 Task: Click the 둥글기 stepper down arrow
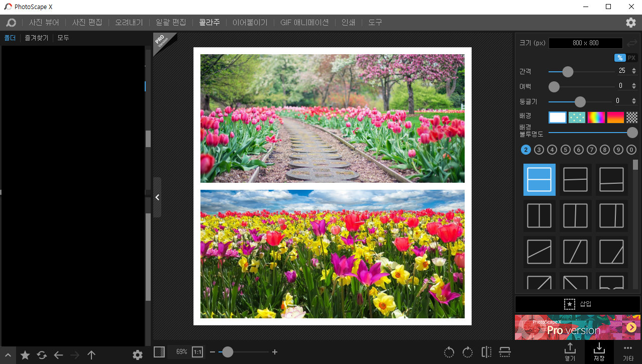pyautogui.click(x=634, y=103)
